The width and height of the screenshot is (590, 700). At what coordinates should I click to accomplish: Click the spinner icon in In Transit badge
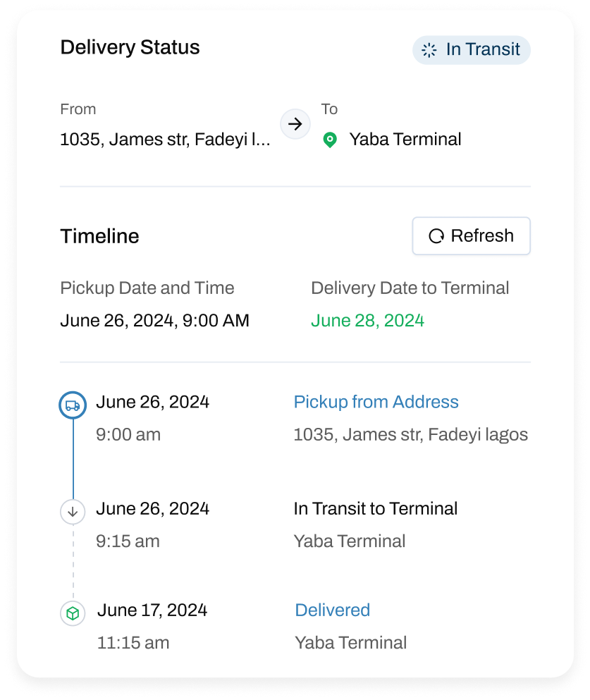[429, 50]
